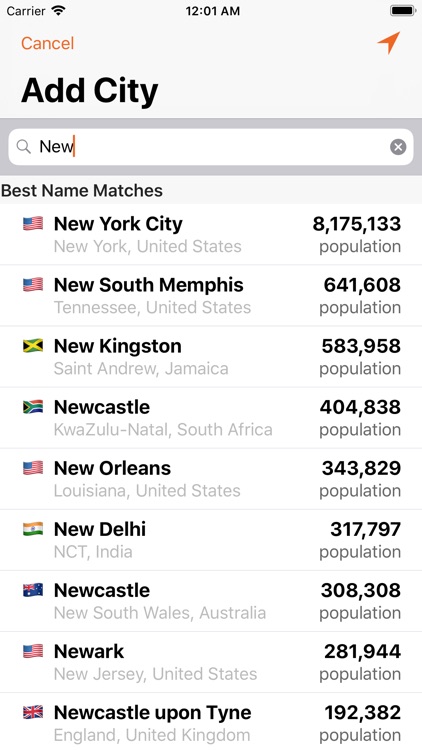The width and height of the screenshot is (422, 750).
Task: Select Newcastle in New South Wales
Action: 211,601
